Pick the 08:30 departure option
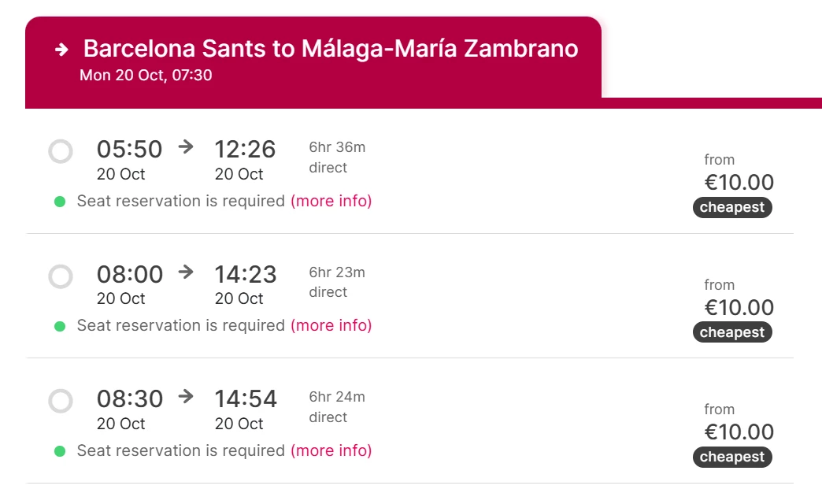Screen dimensions: 822x504 [61, 401]
